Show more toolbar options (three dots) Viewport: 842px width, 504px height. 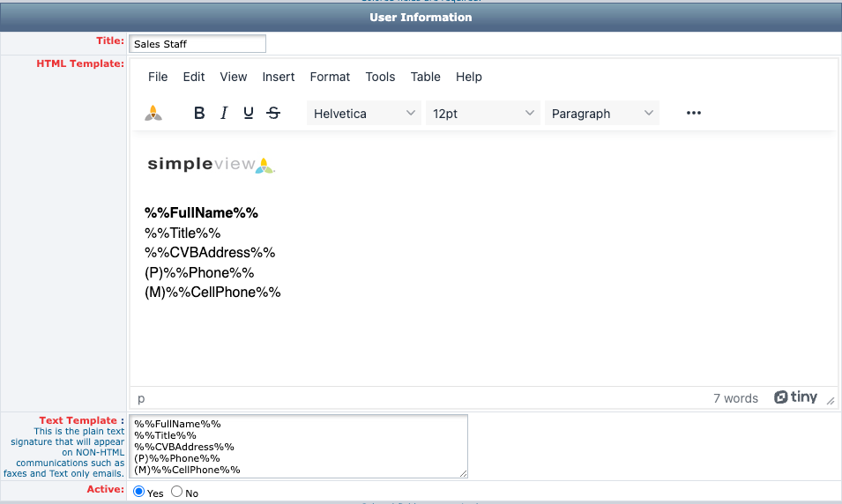click(693, 113)
